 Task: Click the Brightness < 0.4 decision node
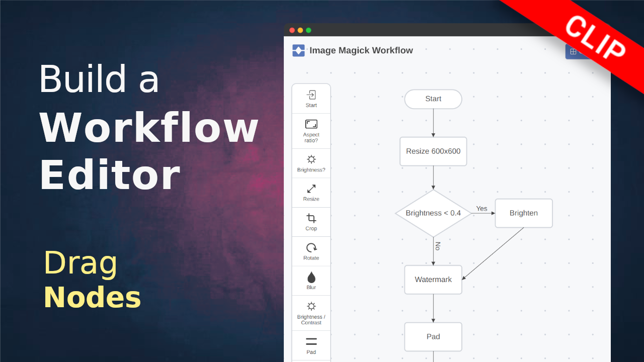click(433, 213)
